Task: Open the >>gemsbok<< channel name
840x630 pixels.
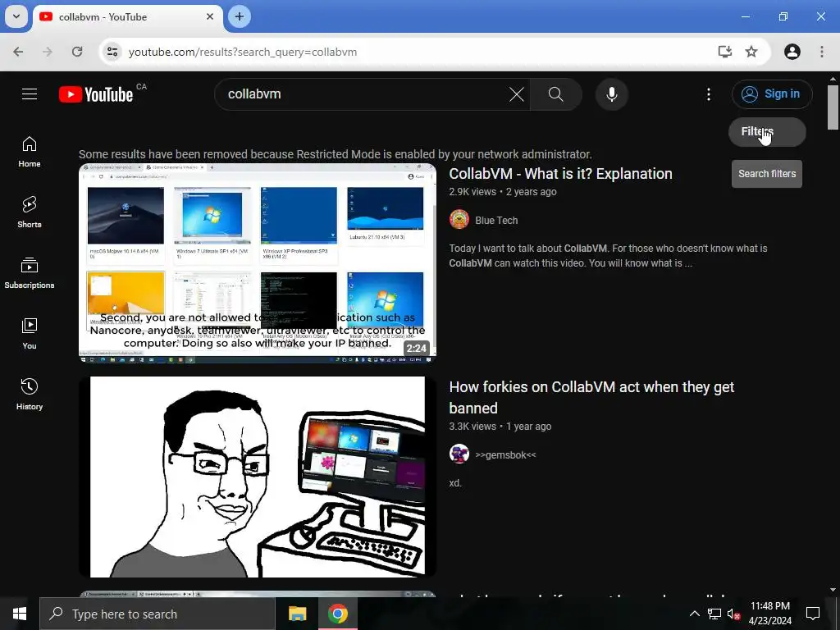Action: pyautogui.click(x=505, y=454)
